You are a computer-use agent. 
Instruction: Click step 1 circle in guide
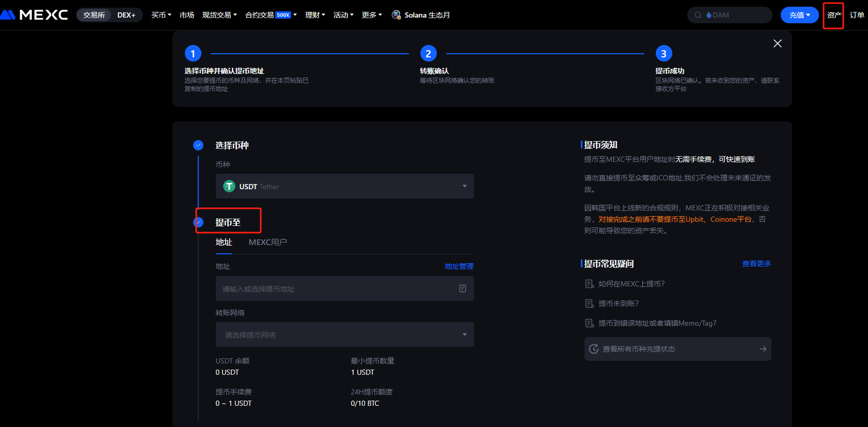click(193, 53)
